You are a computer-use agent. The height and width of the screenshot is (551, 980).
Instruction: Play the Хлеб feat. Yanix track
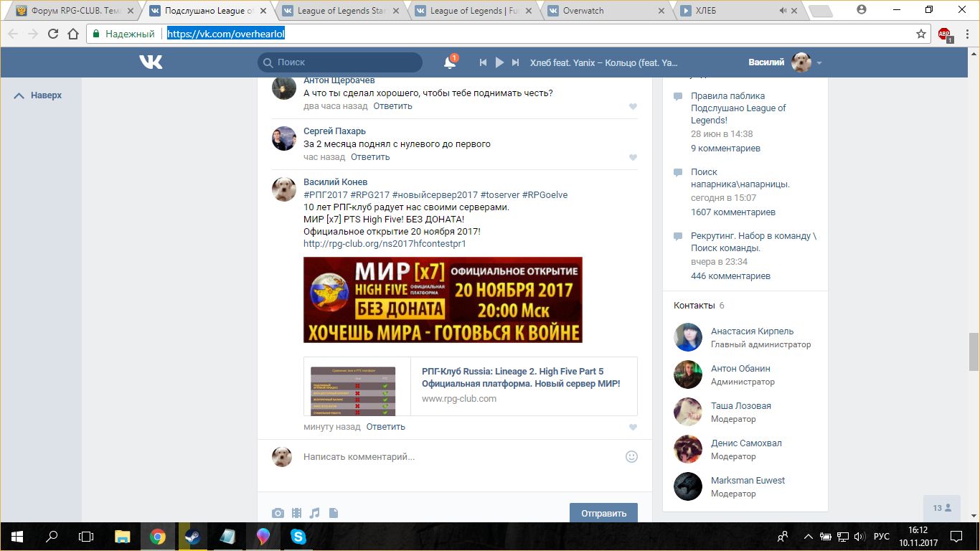pyautogui.click(x=499, y=62)
